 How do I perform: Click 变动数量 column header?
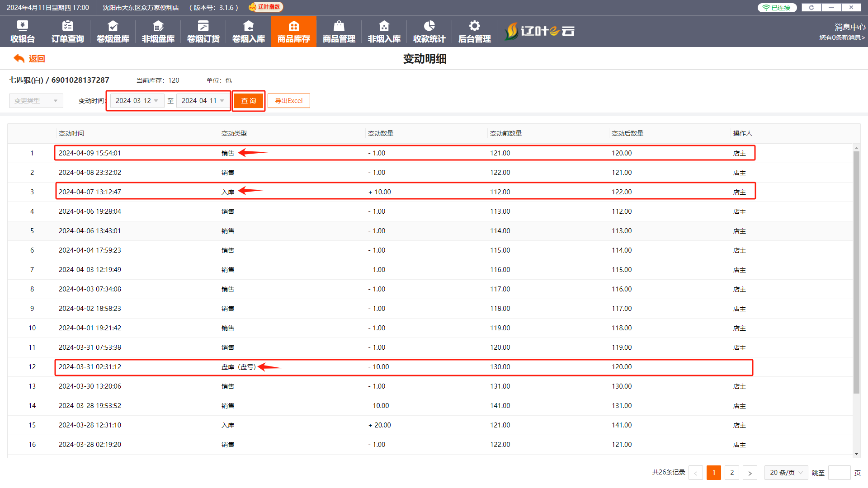click(x=381, y=133)
